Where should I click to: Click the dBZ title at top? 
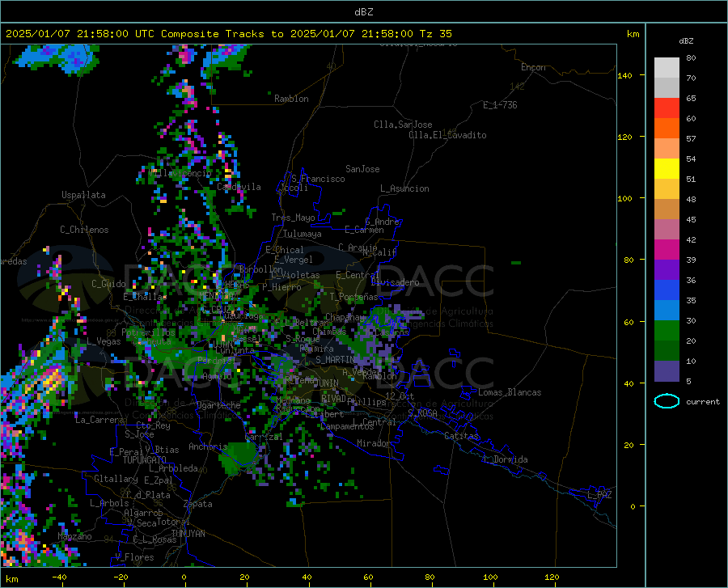tap(363, 12)
